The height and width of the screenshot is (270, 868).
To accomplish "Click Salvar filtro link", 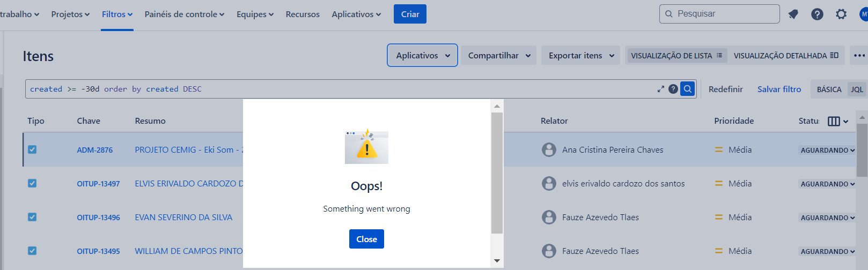I will pyautogui.click(x=779, y=89).
